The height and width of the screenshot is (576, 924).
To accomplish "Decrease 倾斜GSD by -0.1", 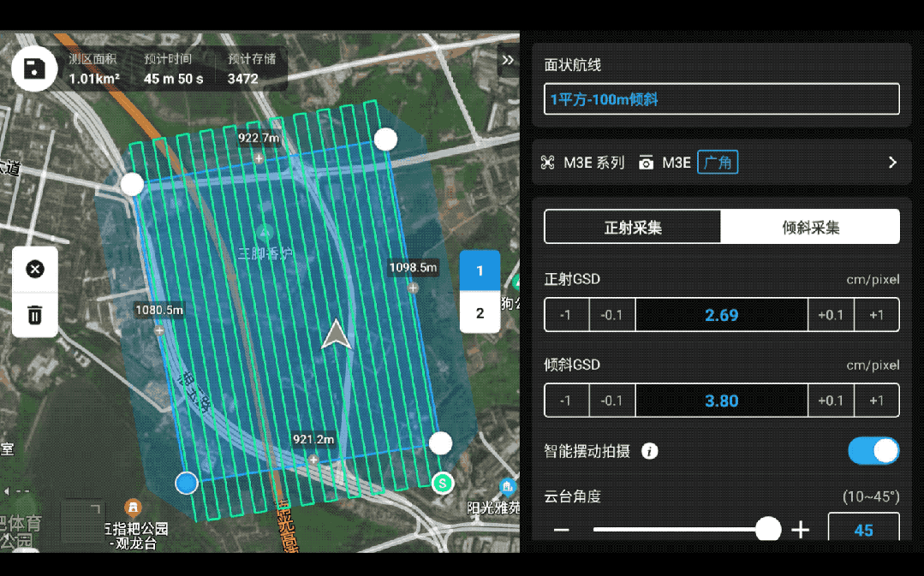I will click(611, 401).
